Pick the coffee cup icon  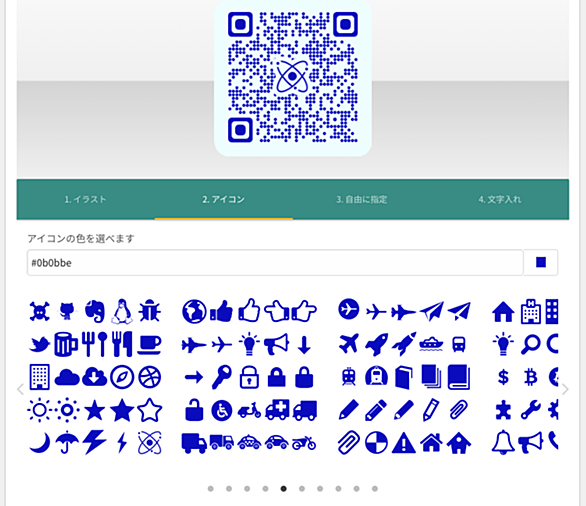pyautogui.click(x=149, y=345)
